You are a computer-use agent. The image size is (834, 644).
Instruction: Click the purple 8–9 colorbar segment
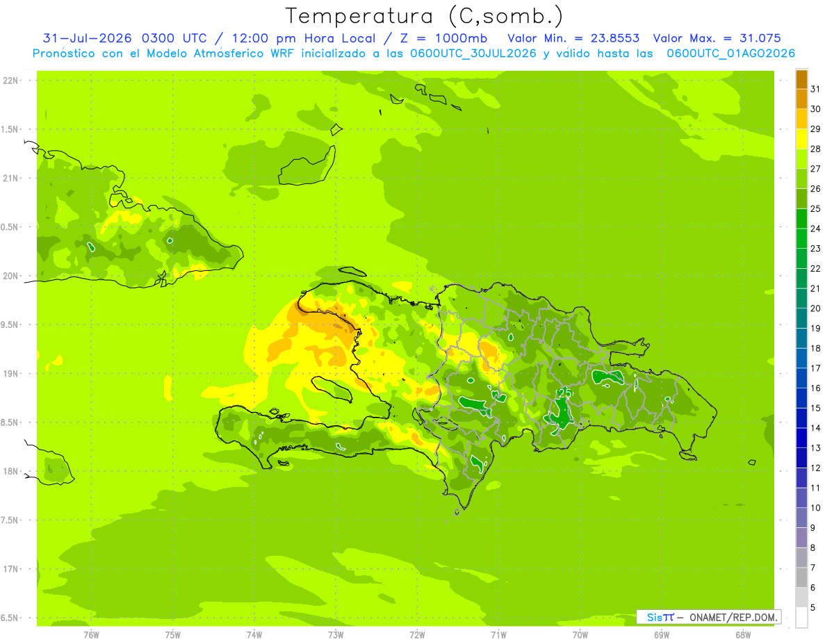(801, 538)
